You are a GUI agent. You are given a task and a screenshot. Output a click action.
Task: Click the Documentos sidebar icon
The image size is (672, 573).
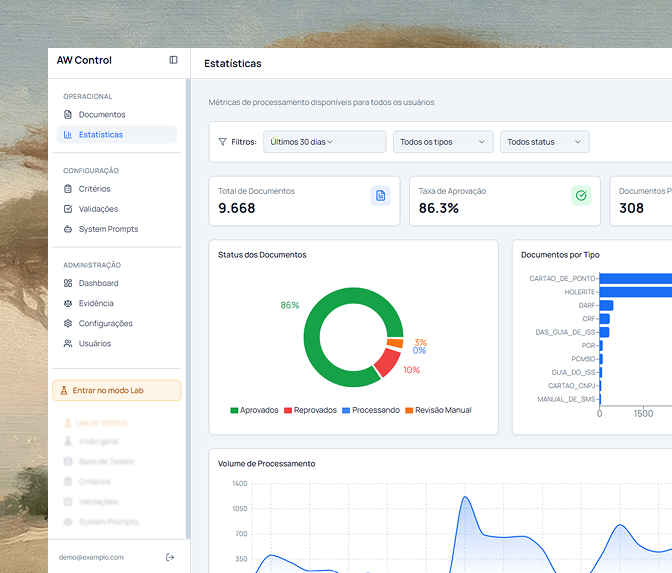(x=68, y=114)
